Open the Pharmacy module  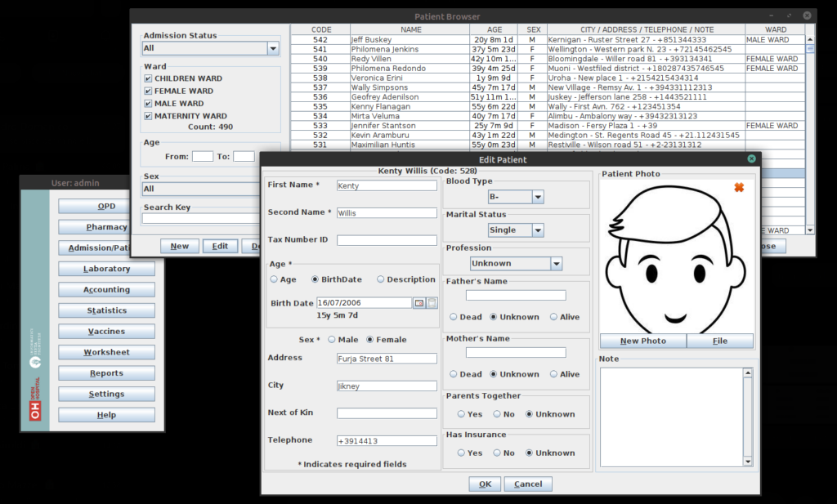(x=105, y=226)
